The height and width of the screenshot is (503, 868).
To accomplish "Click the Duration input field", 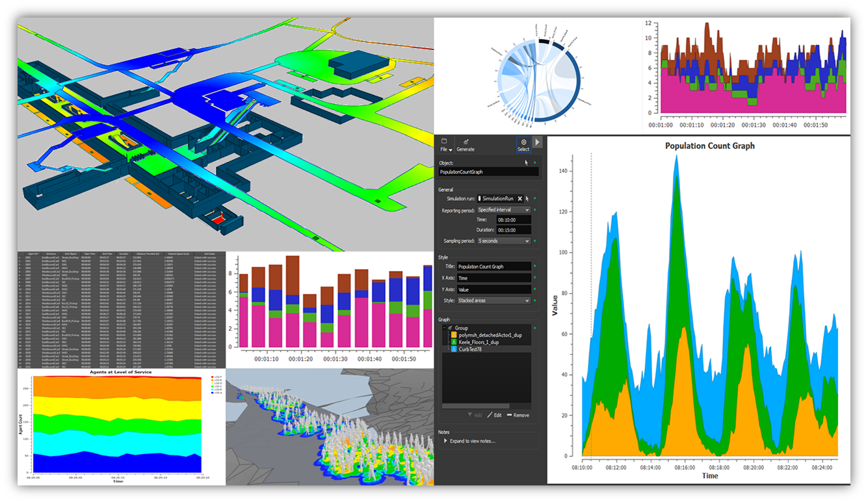I will pyautogui.click(x=513, y=230).
